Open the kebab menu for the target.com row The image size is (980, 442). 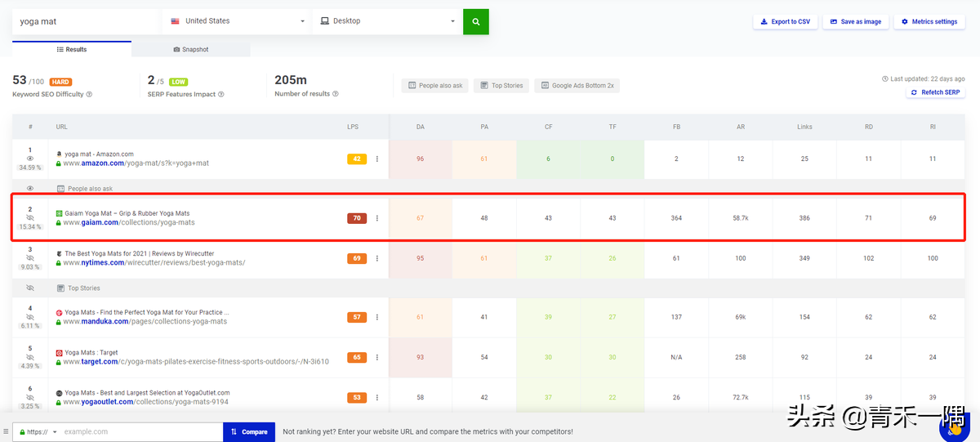click(x=377, y=357)
